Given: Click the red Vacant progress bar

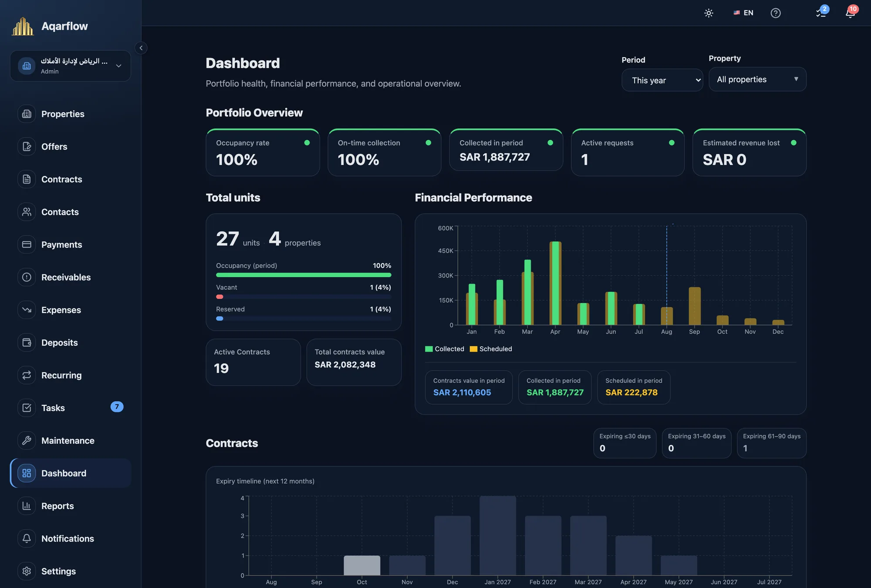Looking at the screenshot, I should pyautogui.click(x=219, y=297).
